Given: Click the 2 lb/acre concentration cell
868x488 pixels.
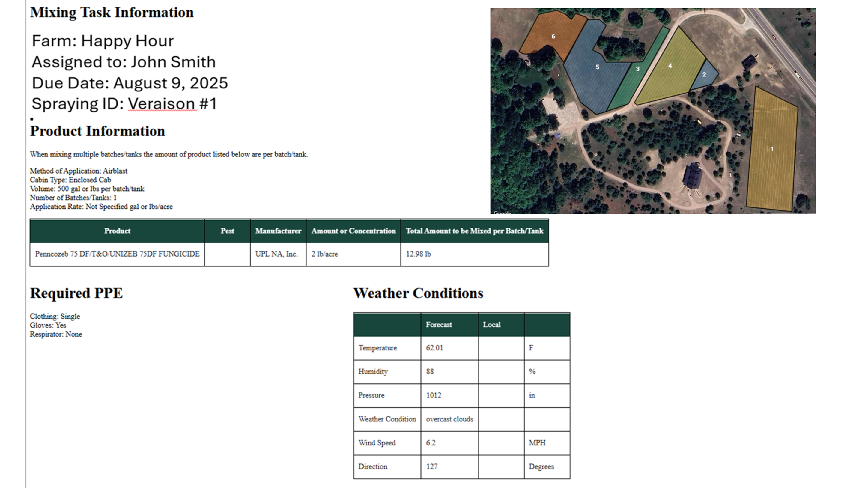Looking at the screenshot, I should tap(324, 254).
